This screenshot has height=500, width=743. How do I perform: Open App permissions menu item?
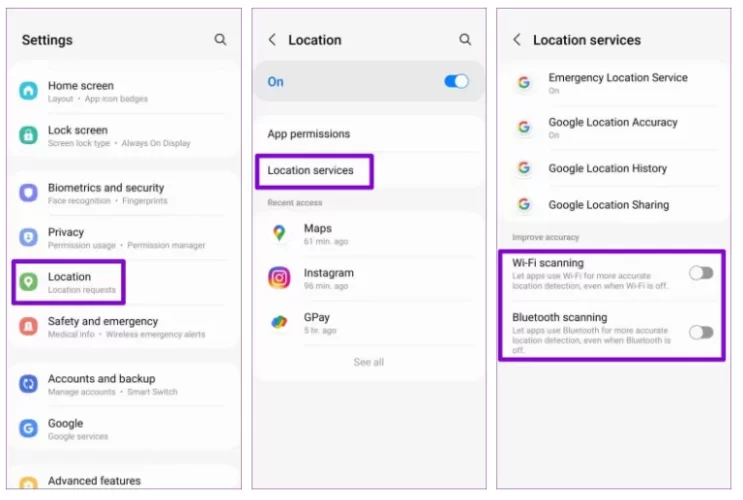[309, 134]
